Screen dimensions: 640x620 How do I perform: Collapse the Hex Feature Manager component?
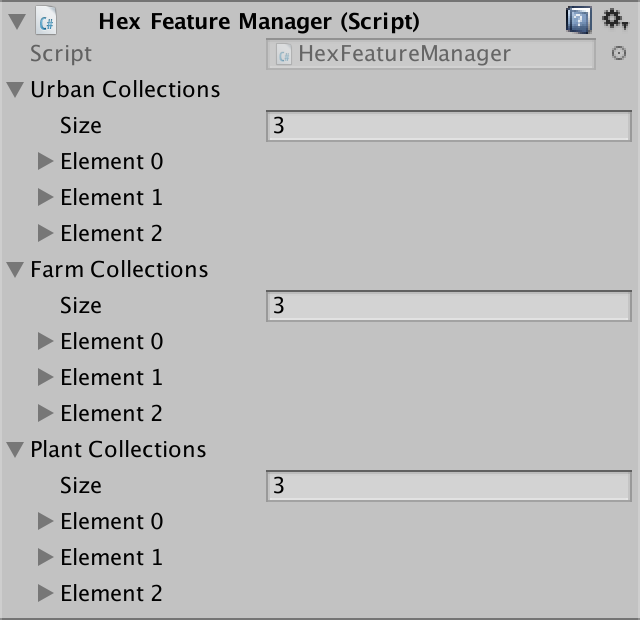(15, 20)
